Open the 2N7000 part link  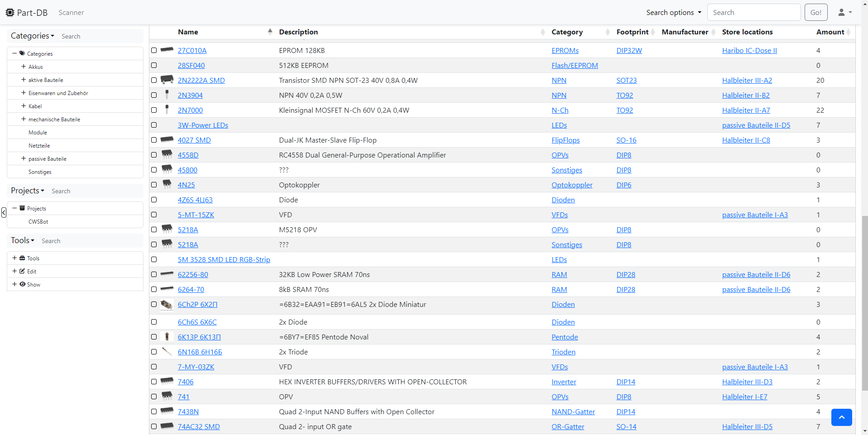[x=190, y=110]
